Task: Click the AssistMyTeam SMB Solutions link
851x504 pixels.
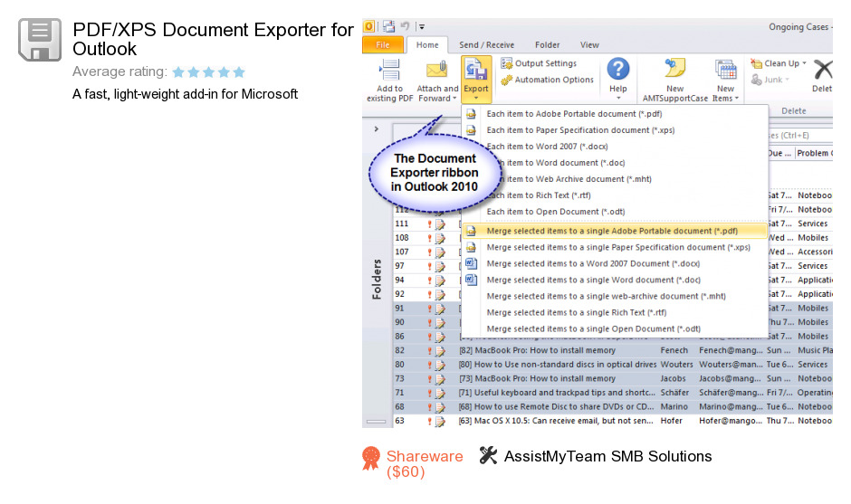Action: 607,456
